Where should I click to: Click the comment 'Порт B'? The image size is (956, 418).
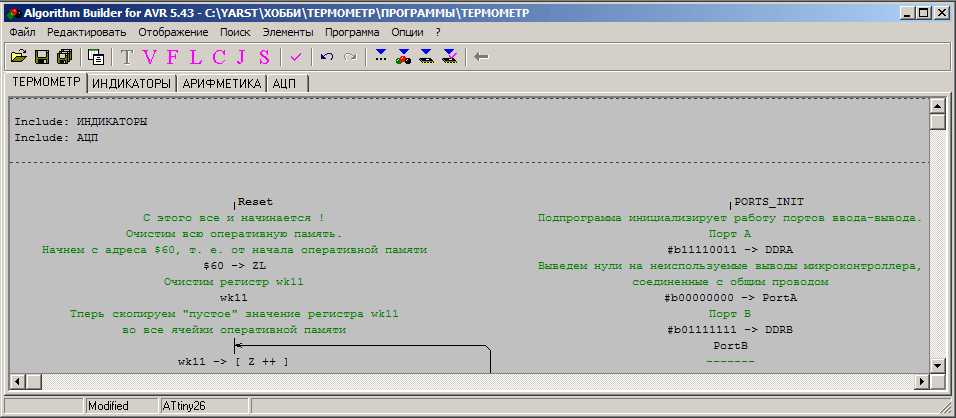tap(730, 313)
